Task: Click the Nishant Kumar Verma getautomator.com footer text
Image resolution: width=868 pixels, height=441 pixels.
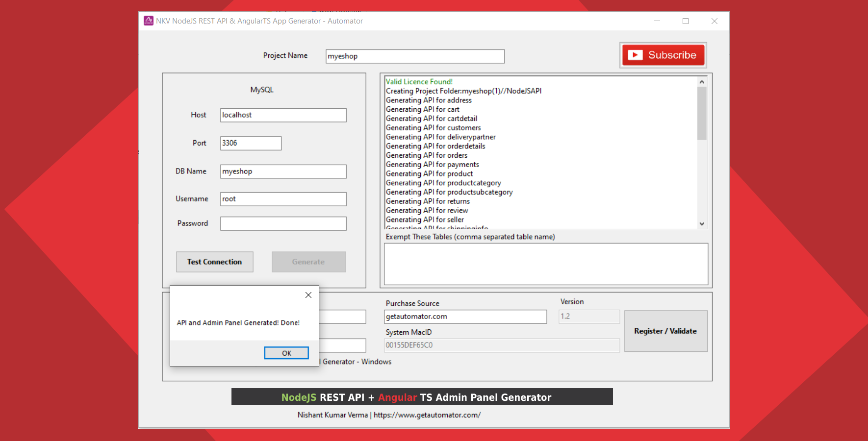Action: click(389, 415)
